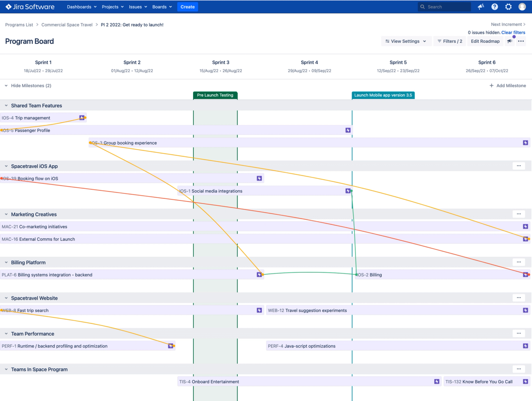
Task: Open the Spacetravel iOS App row ellipsis menu
Action: [519, 166]
